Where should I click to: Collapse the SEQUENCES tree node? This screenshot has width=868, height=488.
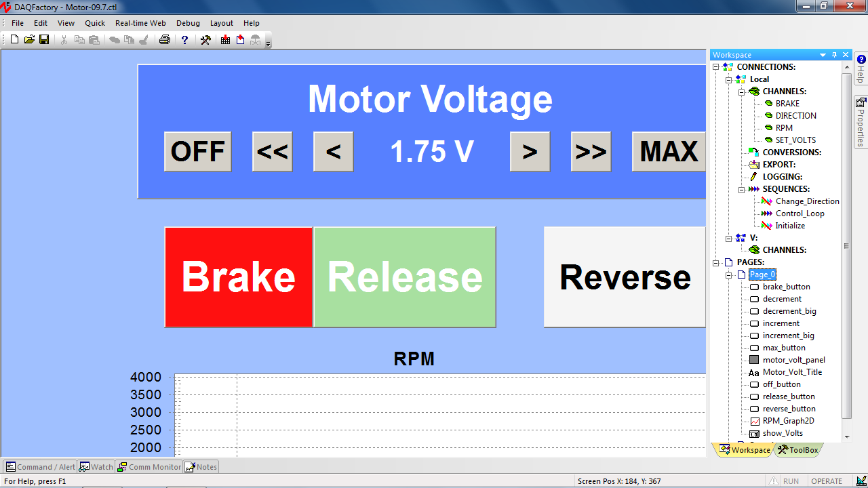[x=741, y=189]
